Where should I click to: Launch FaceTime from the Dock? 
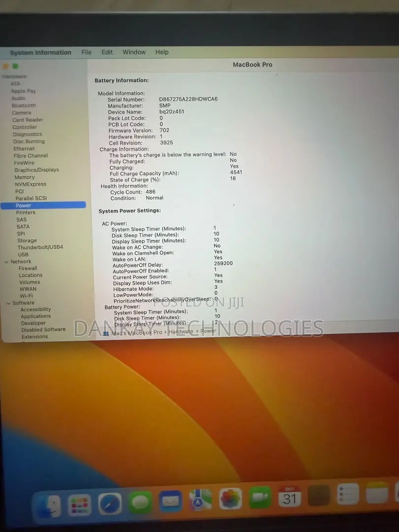[260, 497]
